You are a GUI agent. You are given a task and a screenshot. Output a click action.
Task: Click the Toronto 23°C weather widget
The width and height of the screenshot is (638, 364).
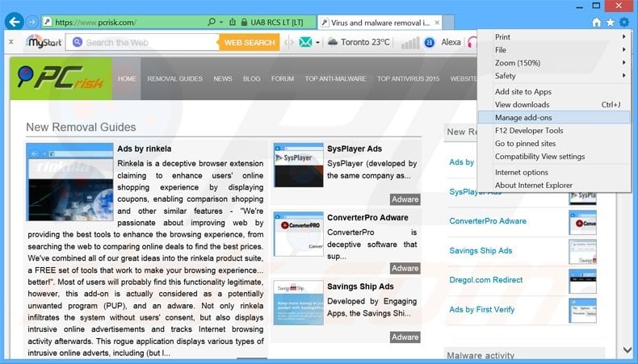click(359, 42)
